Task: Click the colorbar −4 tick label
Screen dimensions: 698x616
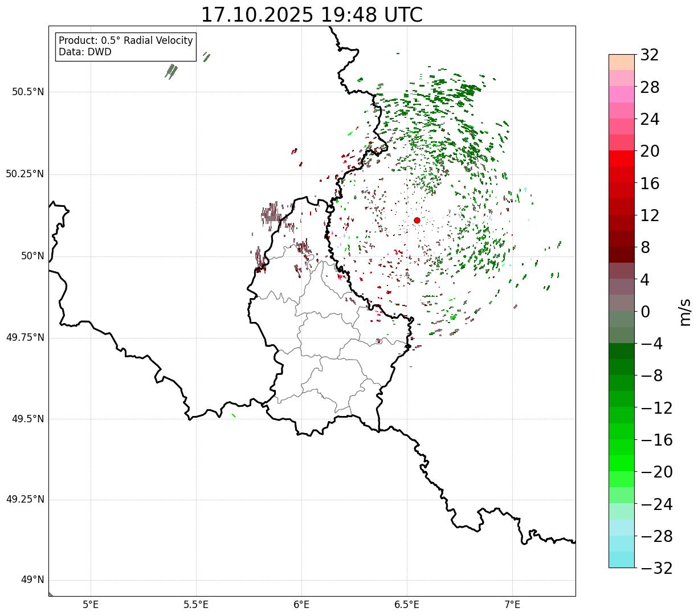Action: 651,344
